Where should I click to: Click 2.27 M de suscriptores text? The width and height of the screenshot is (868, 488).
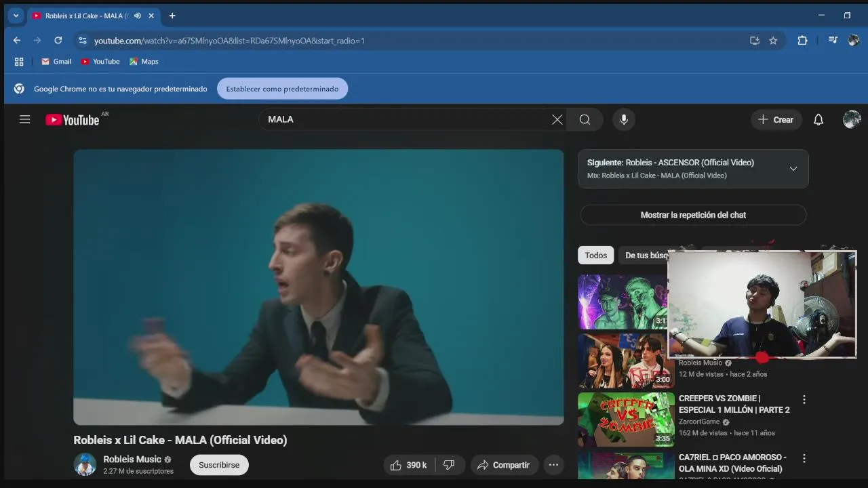138,471
